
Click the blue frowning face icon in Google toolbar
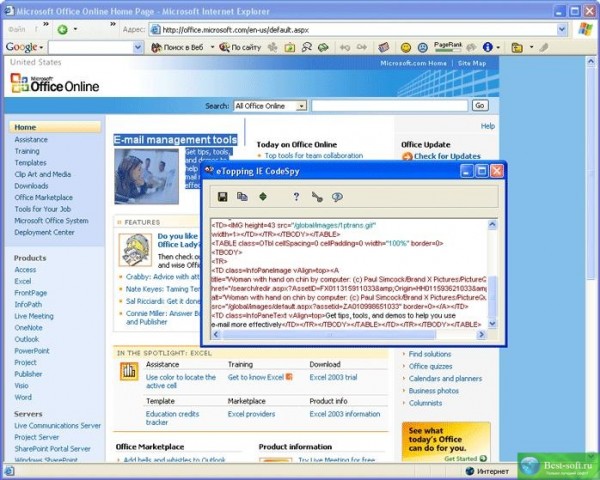pos(422,47)
